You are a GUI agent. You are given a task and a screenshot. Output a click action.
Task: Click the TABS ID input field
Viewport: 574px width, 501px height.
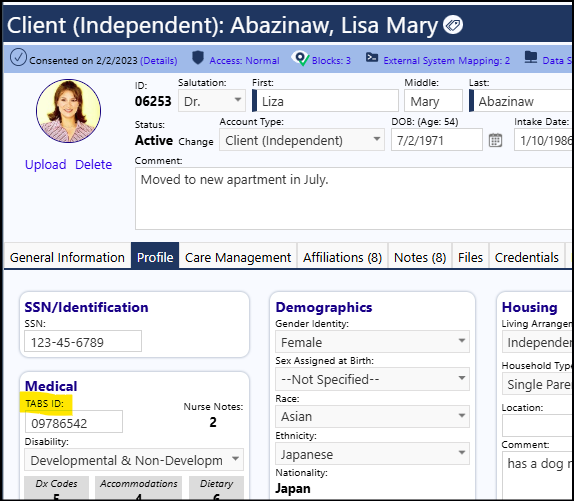(x=74, y=422)
